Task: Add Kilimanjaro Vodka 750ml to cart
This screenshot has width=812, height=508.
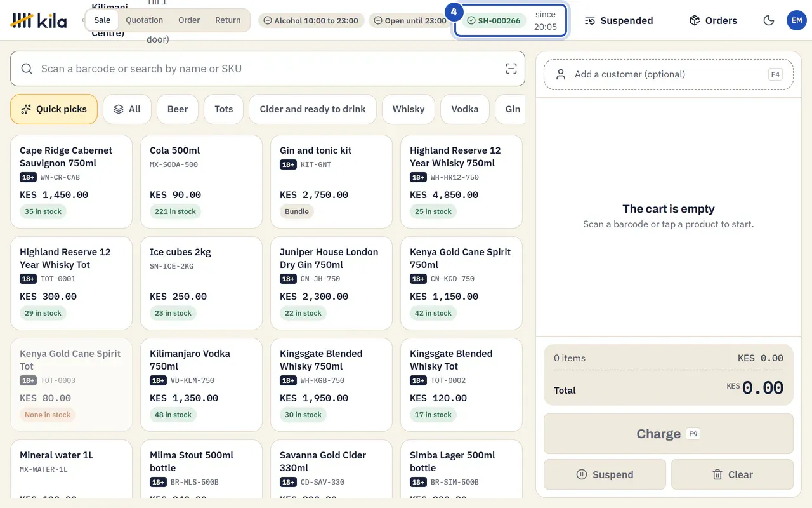Action: click(201, 385)
